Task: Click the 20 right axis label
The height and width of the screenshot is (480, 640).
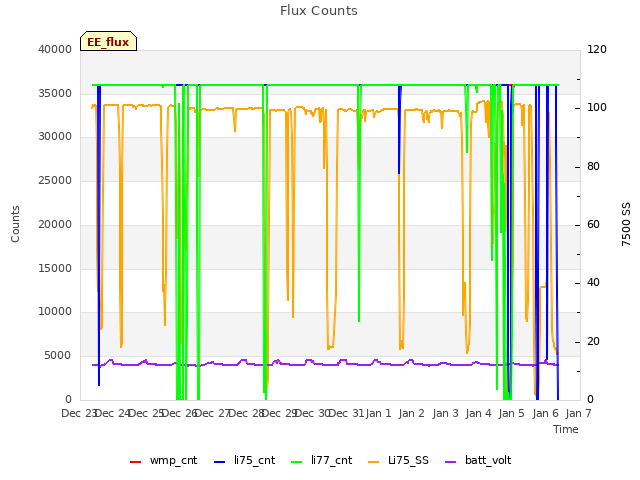Action: pos(593,341)
